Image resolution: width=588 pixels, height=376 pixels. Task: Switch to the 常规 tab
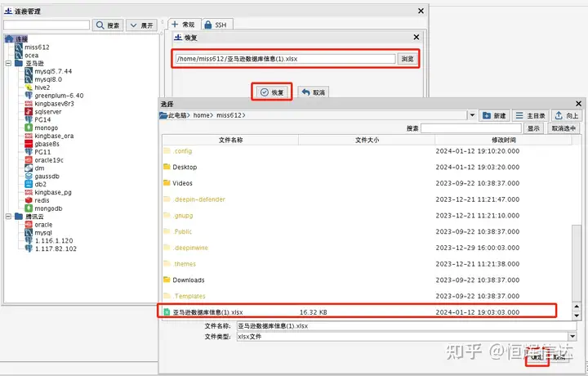pyautogui.click(x=184, y=25)
